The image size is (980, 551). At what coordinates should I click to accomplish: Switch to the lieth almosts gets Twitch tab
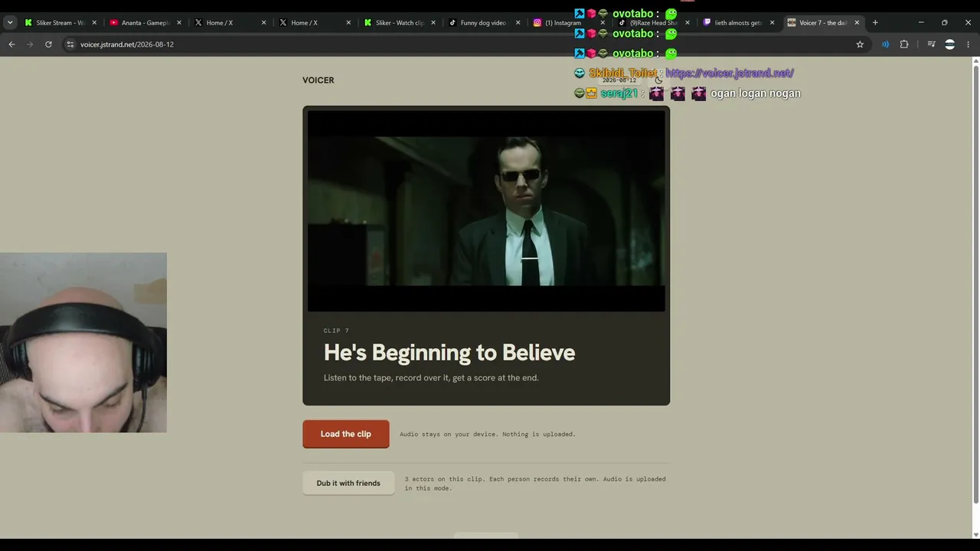pos(738,23)
